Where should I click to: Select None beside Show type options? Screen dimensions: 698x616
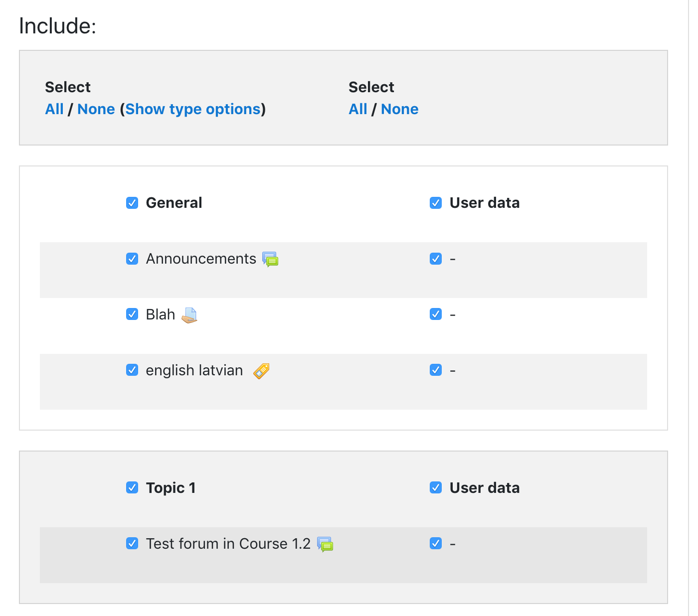click(96, 109)
